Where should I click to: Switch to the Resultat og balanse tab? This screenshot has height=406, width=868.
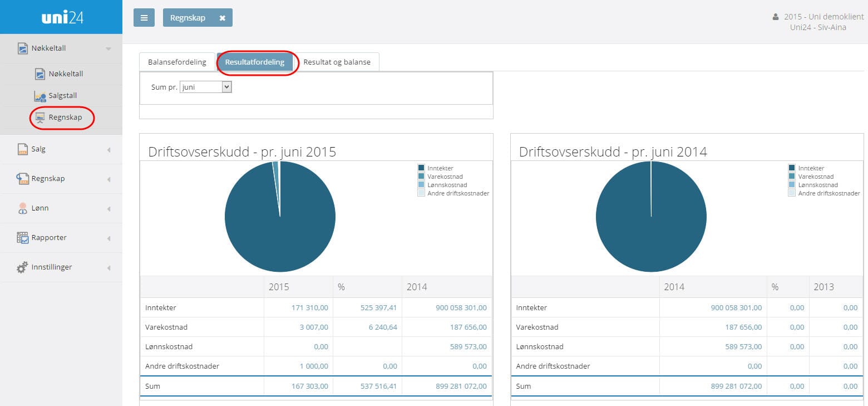336,62
